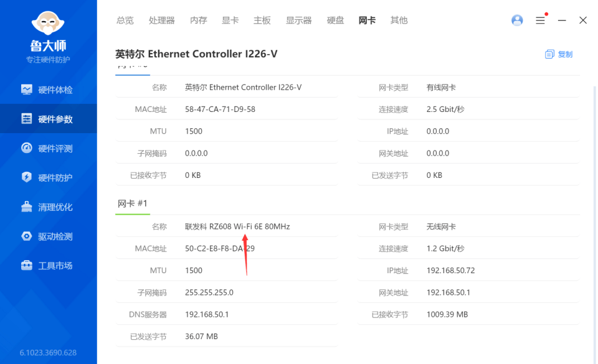Launch 清理优化 (cleanup) sidebar tool

pos(48,207)
